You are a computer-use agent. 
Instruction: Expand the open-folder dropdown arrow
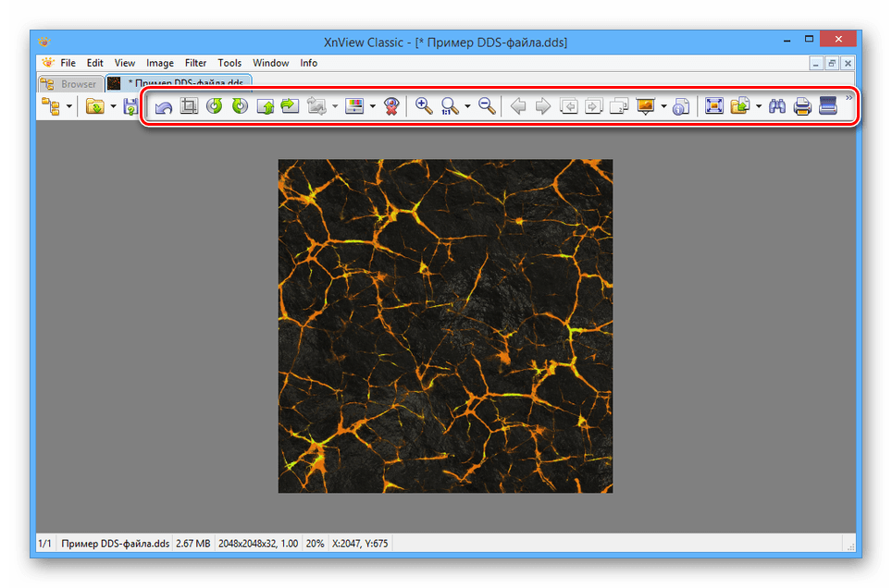click(x=113, y=106)
